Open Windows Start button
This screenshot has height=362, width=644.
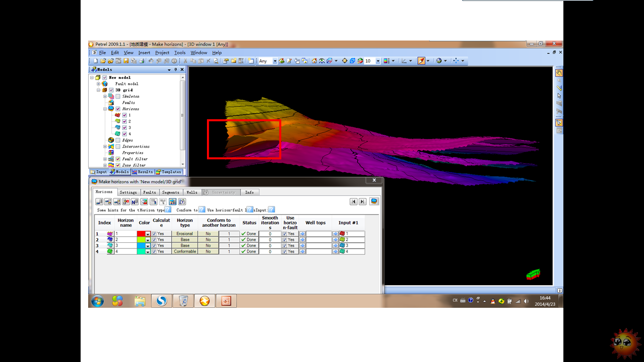[98, 301]
